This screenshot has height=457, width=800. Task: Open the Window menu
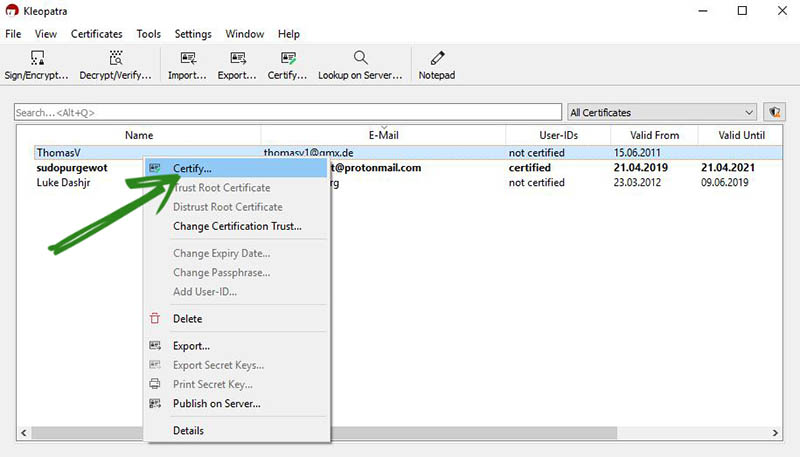(x=244, y=34)
